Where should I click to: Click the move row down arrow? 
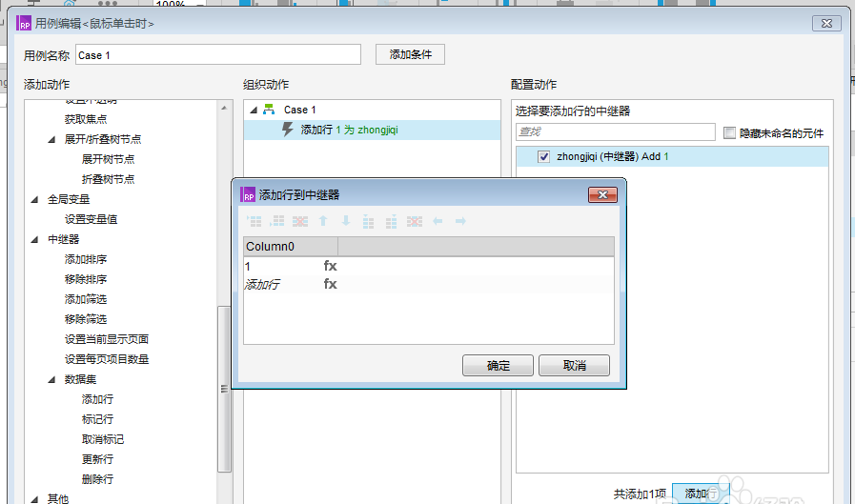click(x=346, y=221)
